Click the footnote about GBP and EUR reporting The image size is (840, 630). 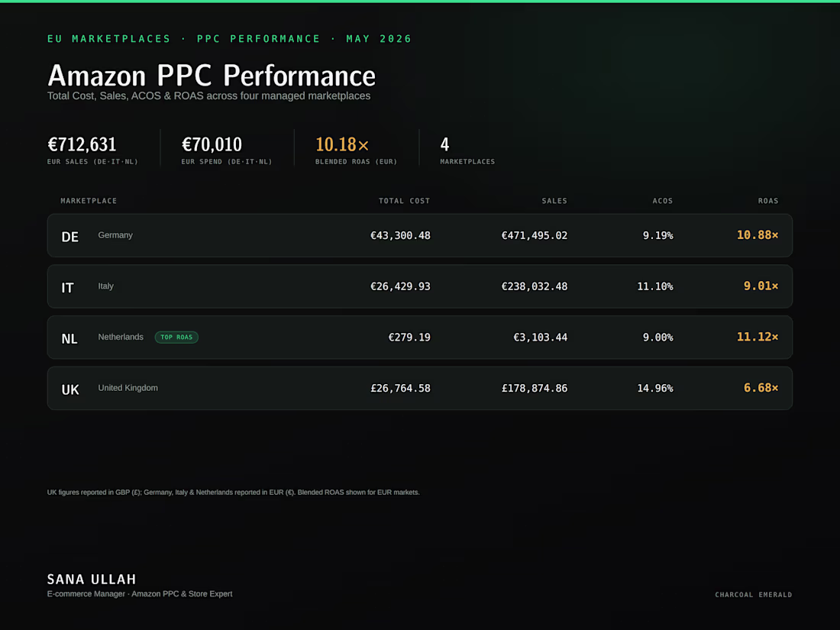[234, 493]
